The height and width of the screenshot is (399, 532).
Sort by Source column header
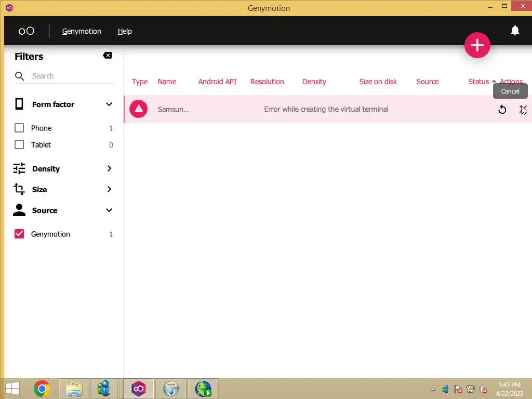tap(428, 82)
